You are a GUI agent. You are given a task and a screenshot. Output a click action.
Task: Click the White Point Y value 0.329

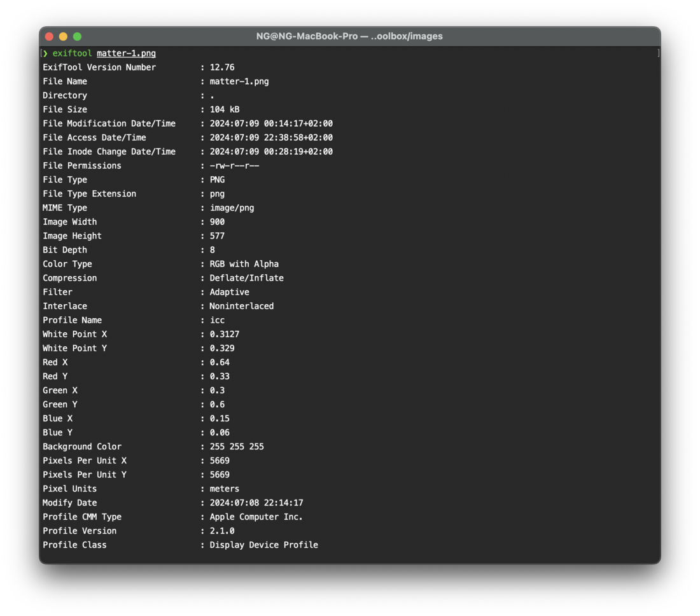(x=222, y=348)
